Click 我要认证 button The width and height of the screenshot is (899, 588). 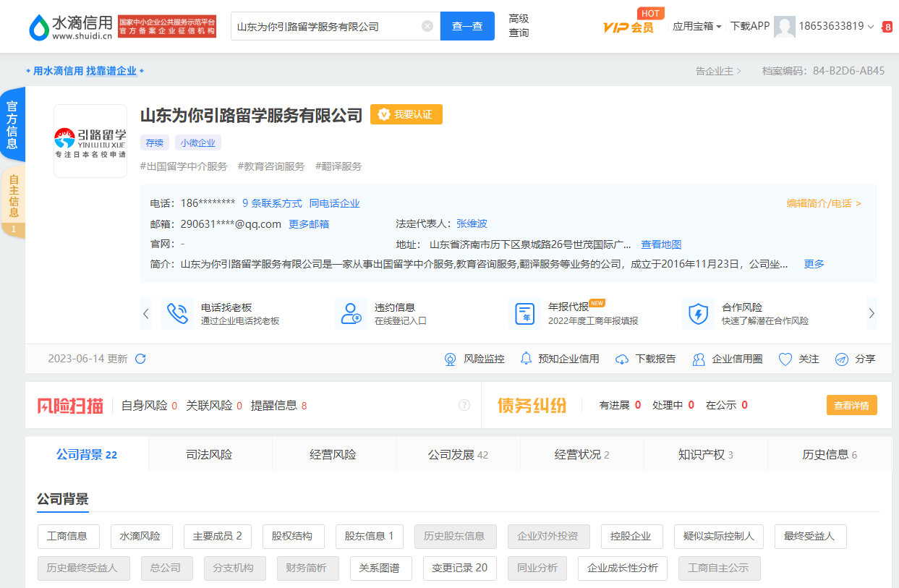point(406,114)
